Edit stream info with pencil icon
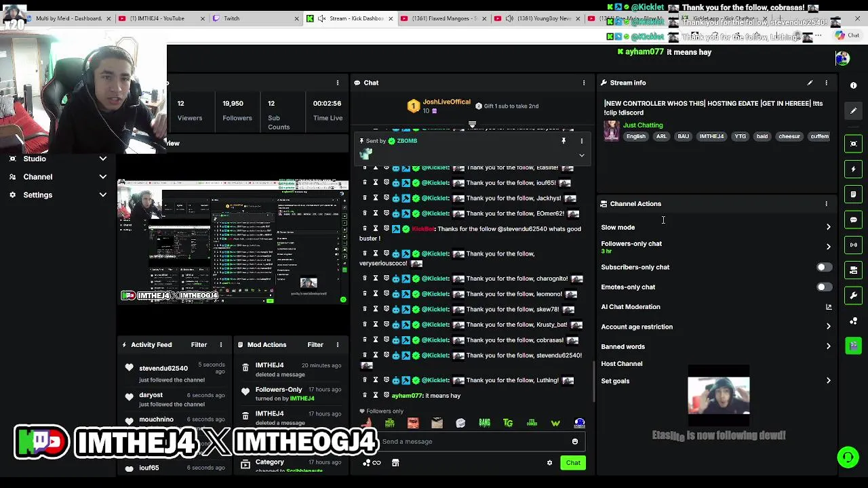 [x=810, y=83]
